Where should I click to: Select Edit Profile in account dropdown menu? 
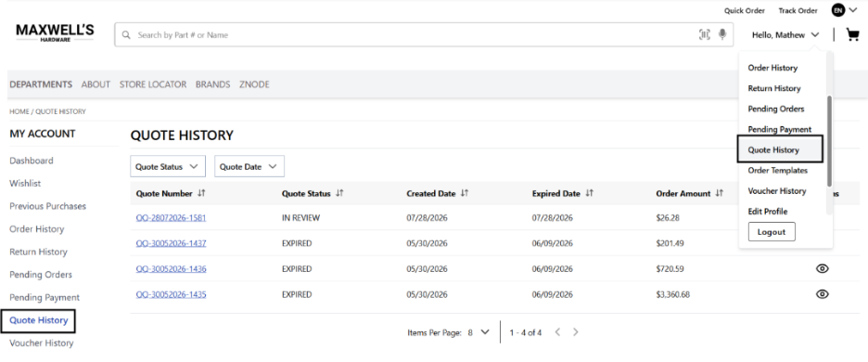point(767,212)
